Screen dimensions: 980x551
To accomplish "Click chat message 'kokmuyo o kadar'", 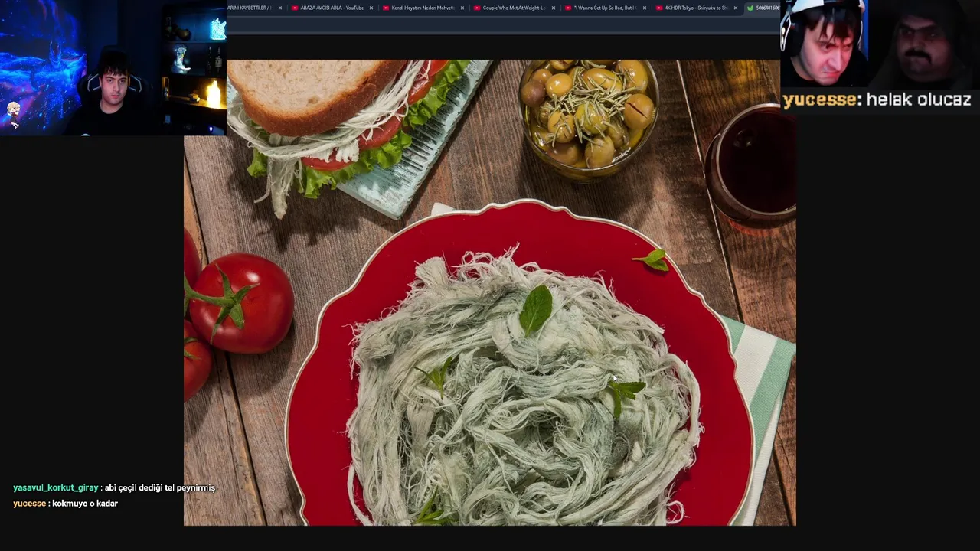I will [85, 504].
